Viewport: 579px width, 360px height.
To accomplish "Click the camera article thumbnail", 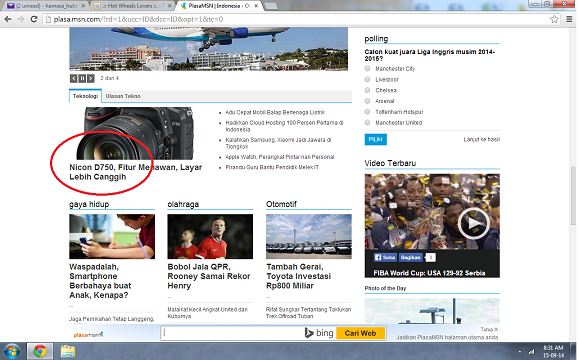I will pos(135,133).
